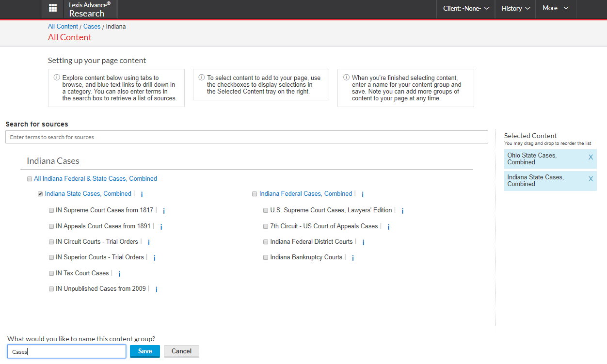Click the search for sources field

coord(247,137)
